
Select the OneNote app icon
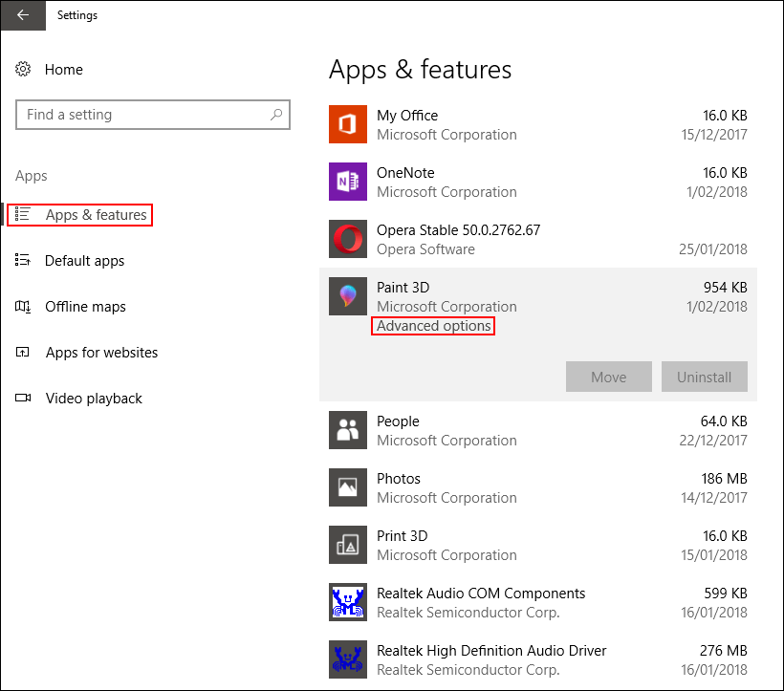[347, 182]
